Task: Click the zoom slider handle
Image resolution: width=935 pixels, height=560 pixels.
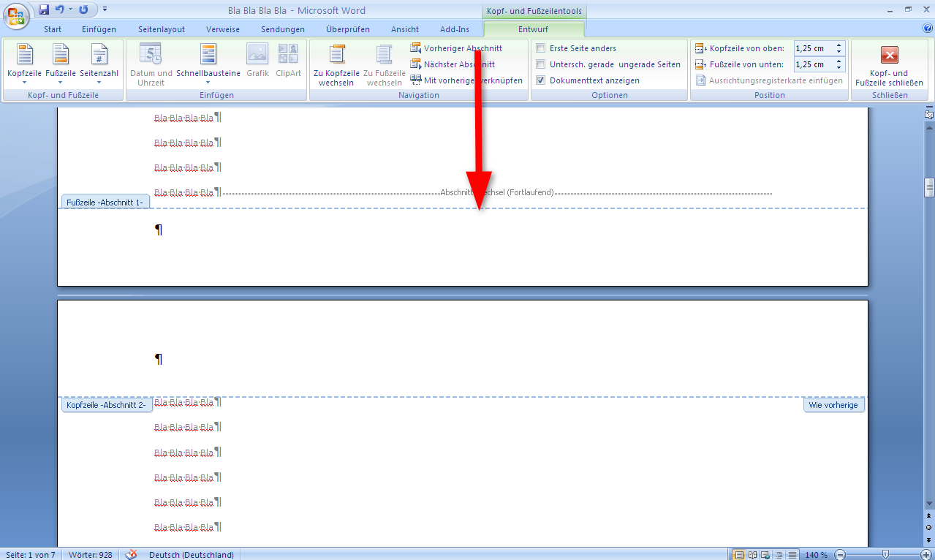Action: click(885, 555)
